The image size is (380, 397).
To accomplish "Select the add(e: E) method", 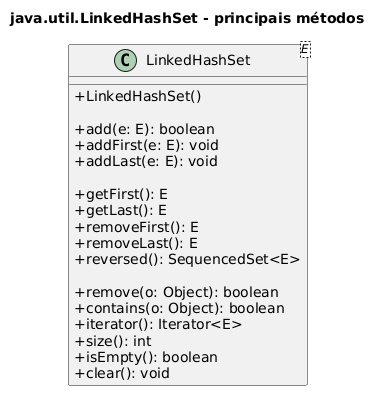I will (145, 129).
